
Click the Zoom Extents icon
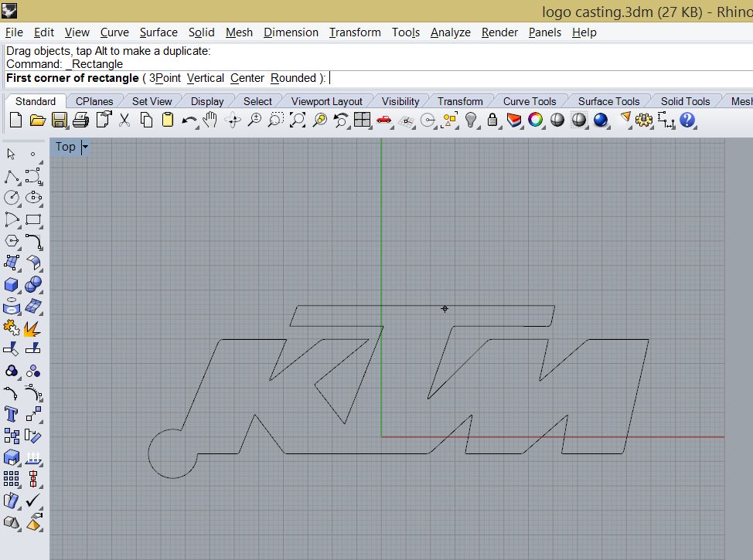298,120
